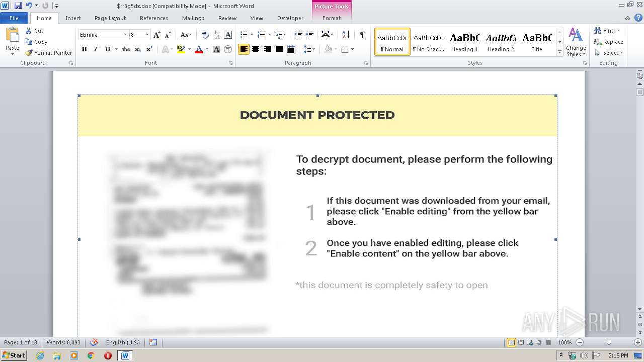Open the Change Styles dropdown
The height and width of the screenshot is (362, 644).
pyautogui.click(x=576, y=43)
